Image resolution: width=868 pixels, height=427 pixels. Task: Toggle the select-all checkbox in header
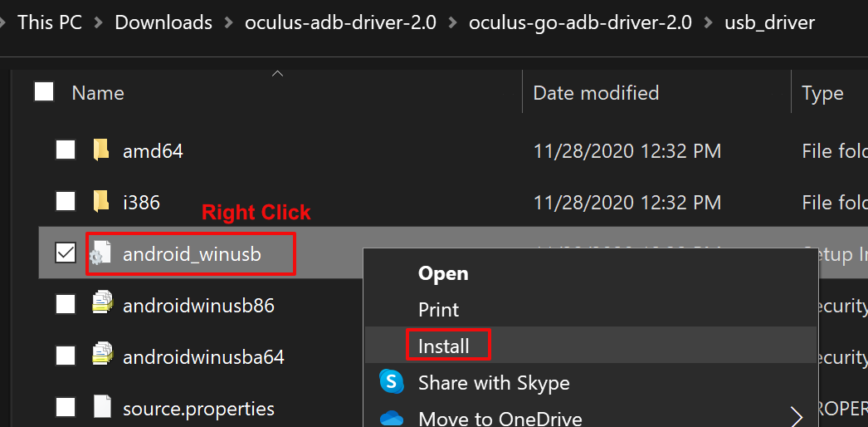tap(45, 91)
